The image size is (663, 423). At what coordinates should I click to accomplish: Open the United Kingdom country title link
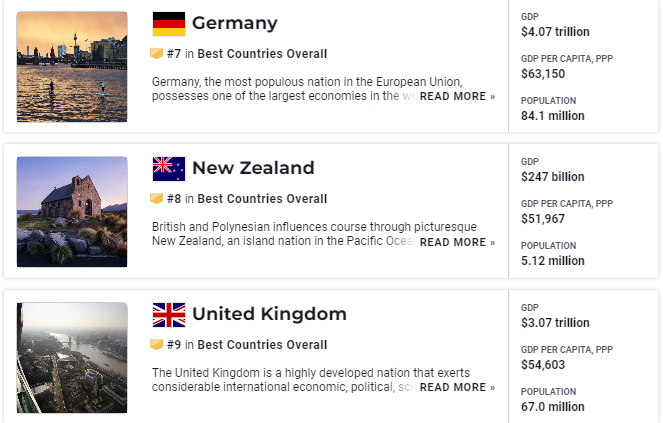click(x=269, y=314)
